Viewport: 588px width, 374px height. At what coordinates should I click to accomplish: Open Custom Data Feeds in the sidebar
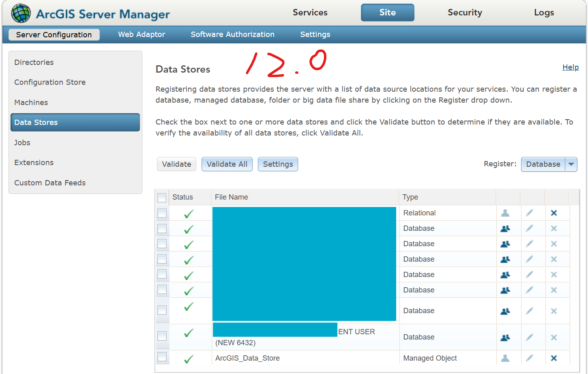pos(50,183)
